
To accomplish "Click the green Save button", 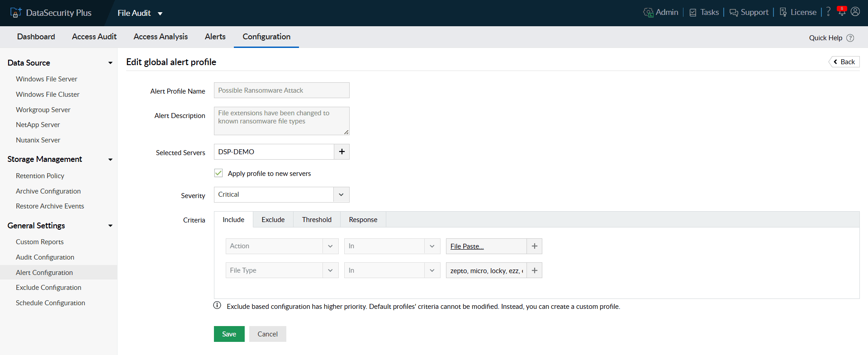I will 229,334.
